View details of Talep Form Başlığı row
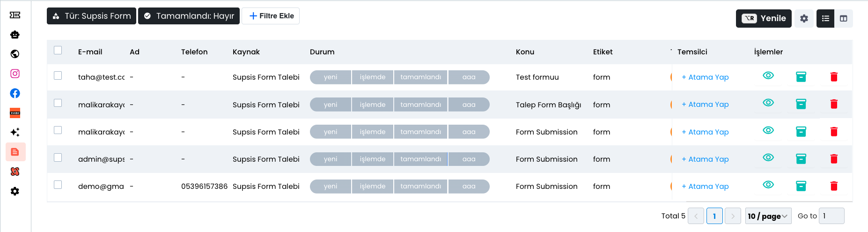Viewport: 868px width, 232px height. tap(768, 103)
